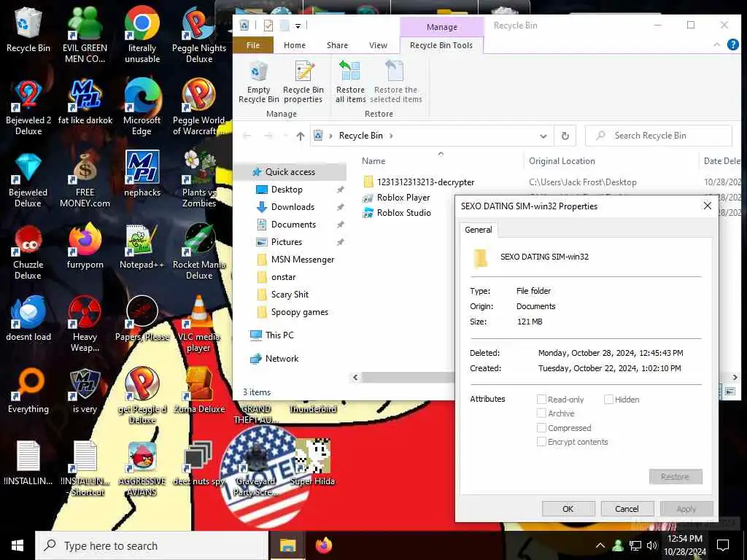Select the Super Hilda desktop icon
The width and height of the screenshot is (747, 560).
tap(312, 463)
